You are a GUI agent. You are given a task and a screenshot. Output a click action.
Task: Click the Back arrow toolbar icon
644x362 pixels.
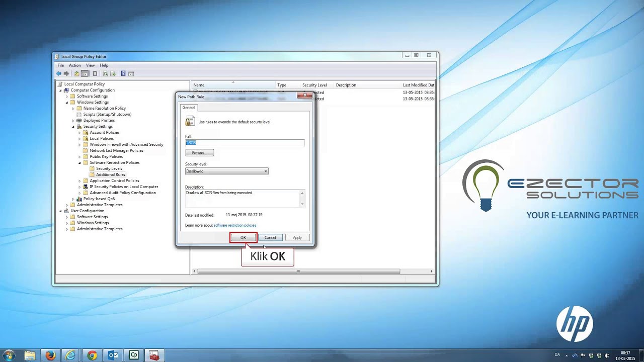(x=59, y=74)
